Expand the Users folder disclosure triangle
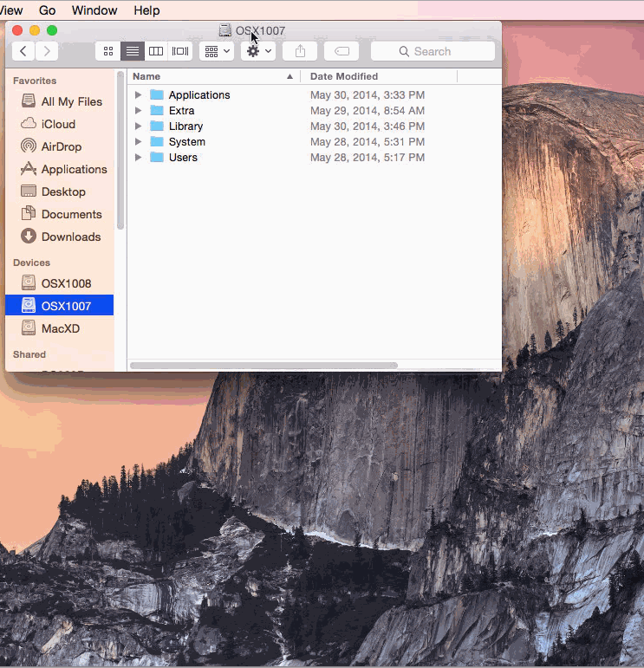The height and width of the screenshot is (668, 644). pos(138,157)
